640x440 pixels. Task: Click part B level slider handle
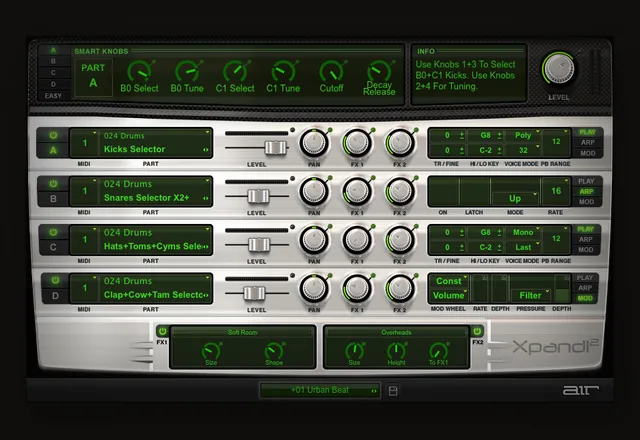(259, 196)
